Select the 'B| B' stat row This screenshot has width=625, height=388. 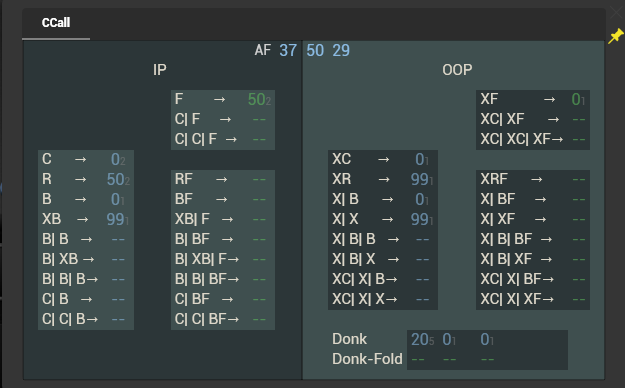[x=86, y=239]
